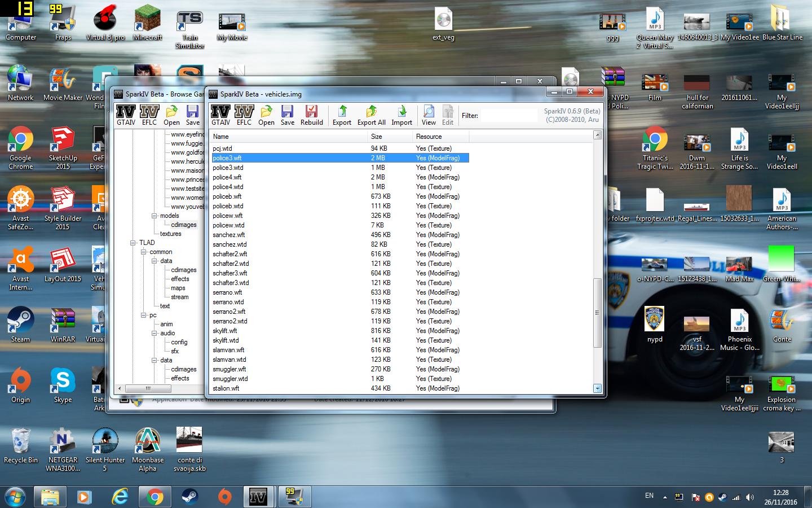Select the cdimages folder under models
812x508 pixels.
pos(184,225)
